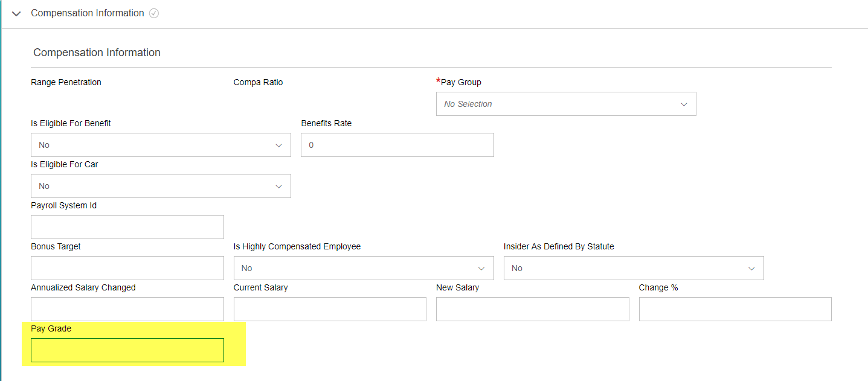Click the Benefits Rate label text
The width and height of the screenshot is (868, 381).
point(326,123)
